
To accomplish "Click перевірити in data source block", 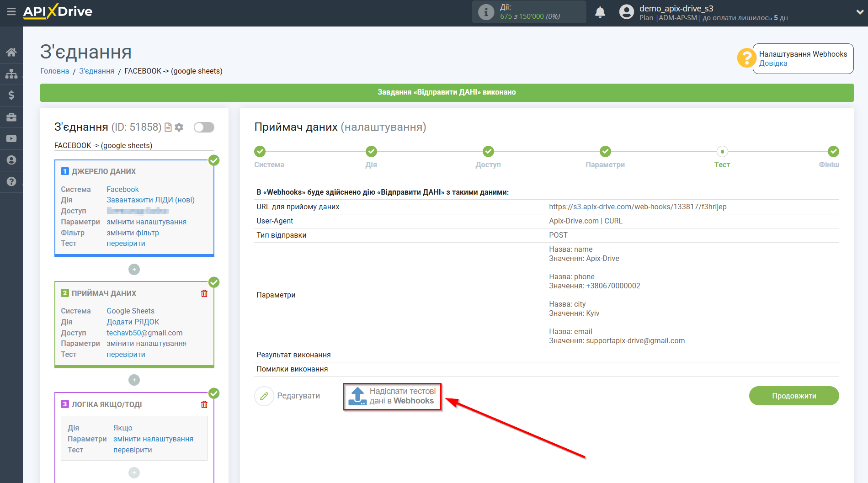I will [x=126, y=243].
